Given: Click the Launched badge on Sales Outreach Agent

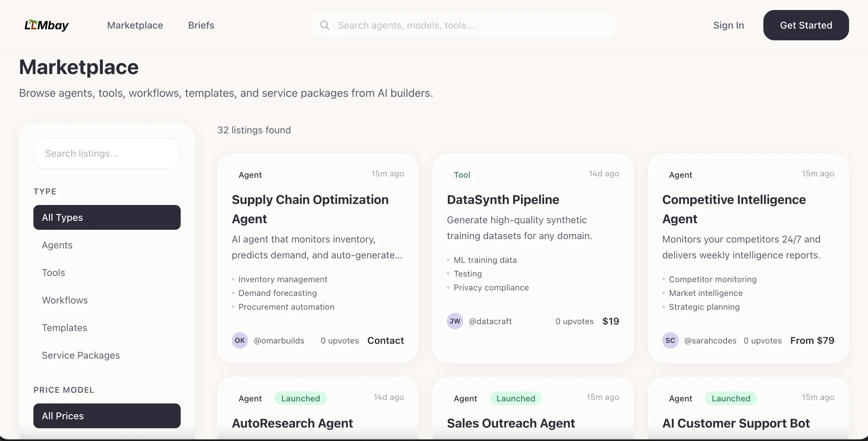Looking at the screenshot, I should (516, 398).
